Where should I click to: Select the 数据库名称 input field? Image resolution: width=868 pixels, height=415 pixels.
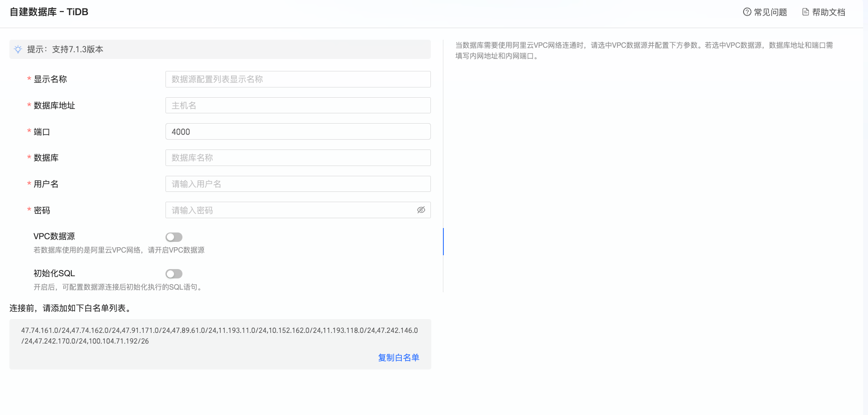coord(298,158)
